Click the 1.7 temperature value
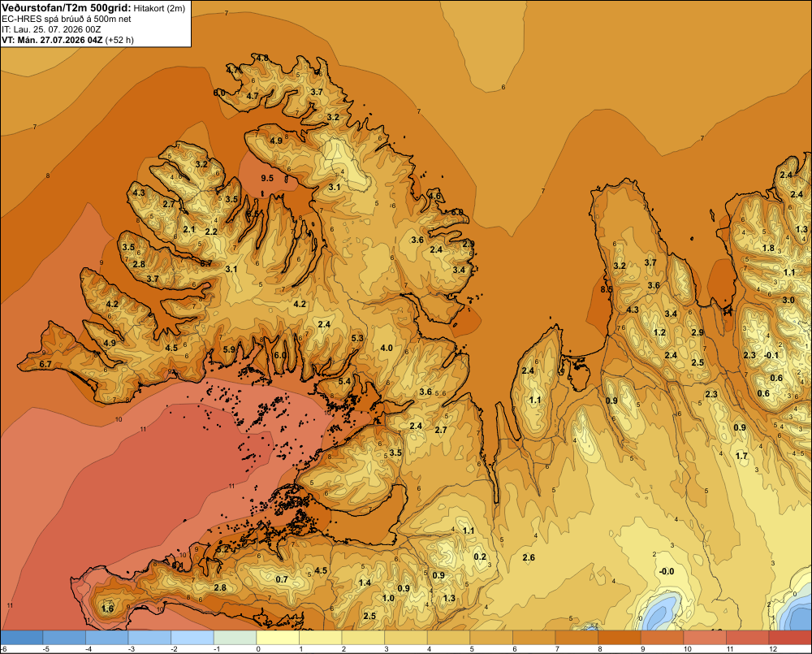812x654 pixels. coord(741,456)
